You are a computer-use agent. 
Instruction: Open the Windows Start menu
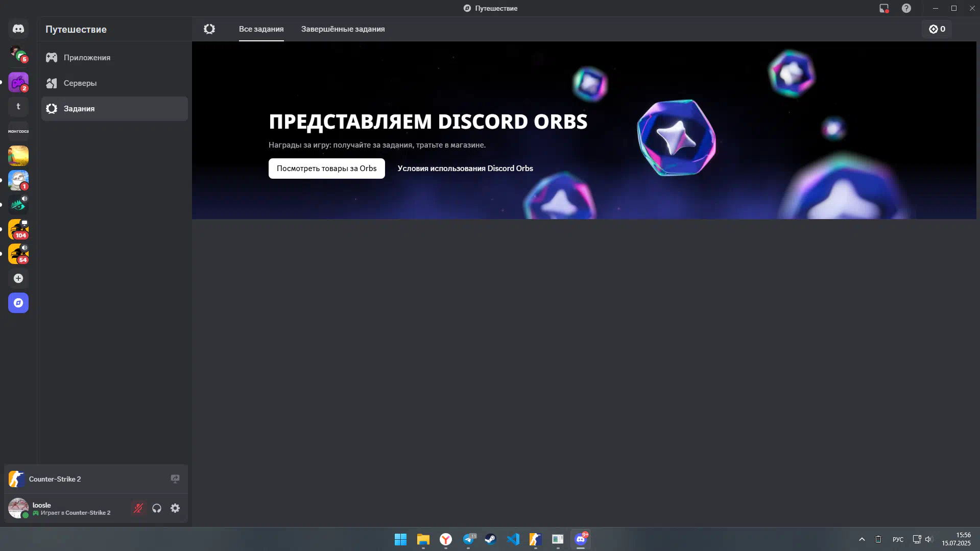[400, 539]
